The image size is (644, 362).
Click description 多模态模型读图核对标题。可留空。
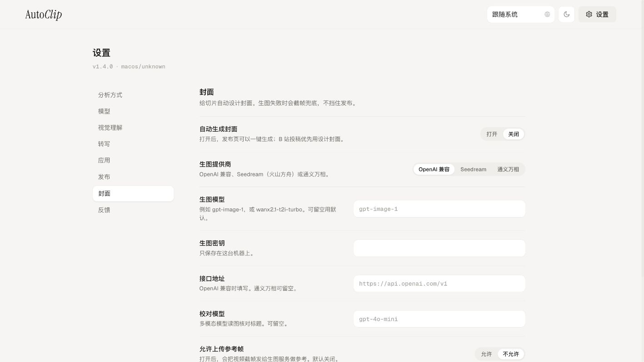tap(245, 324)
